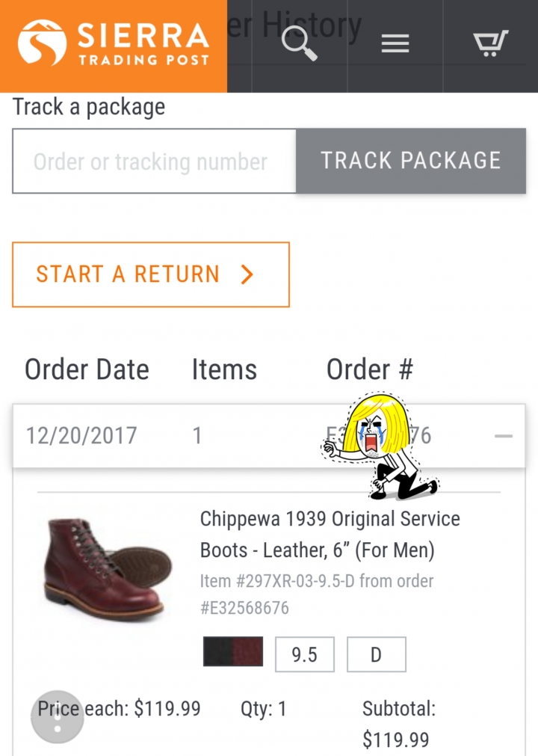Click the Order # column header
This screenshot has width=538, height=756.
370,369
